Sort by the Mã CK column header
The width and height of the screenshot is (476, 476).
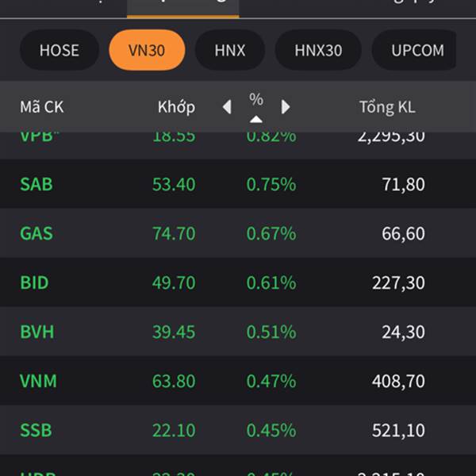42,107
